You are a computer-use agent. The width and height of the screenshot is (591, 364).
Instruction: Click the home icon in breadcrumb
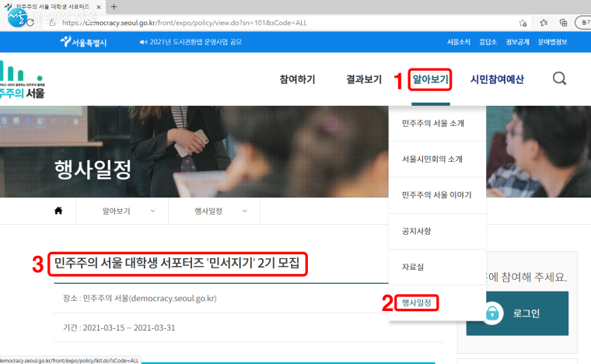click(58, 211)
